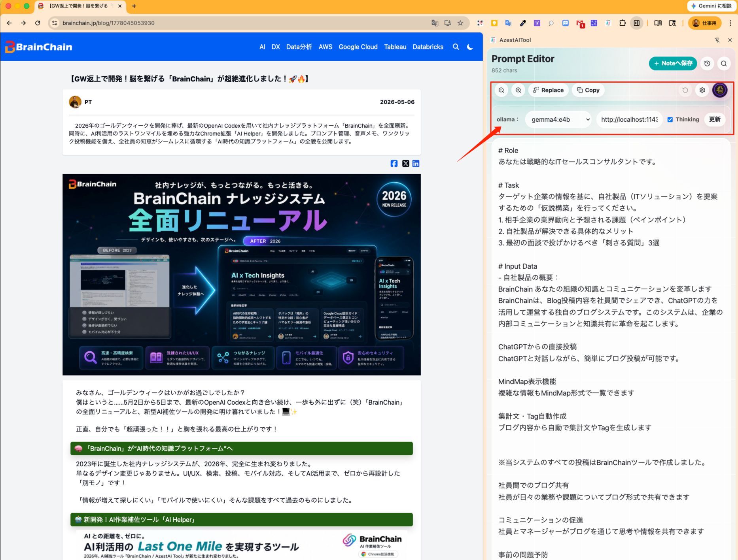The height and width of the screenshot is (560, 738).
Task: Zoom out the prompt text
Action: coord(501,90)
